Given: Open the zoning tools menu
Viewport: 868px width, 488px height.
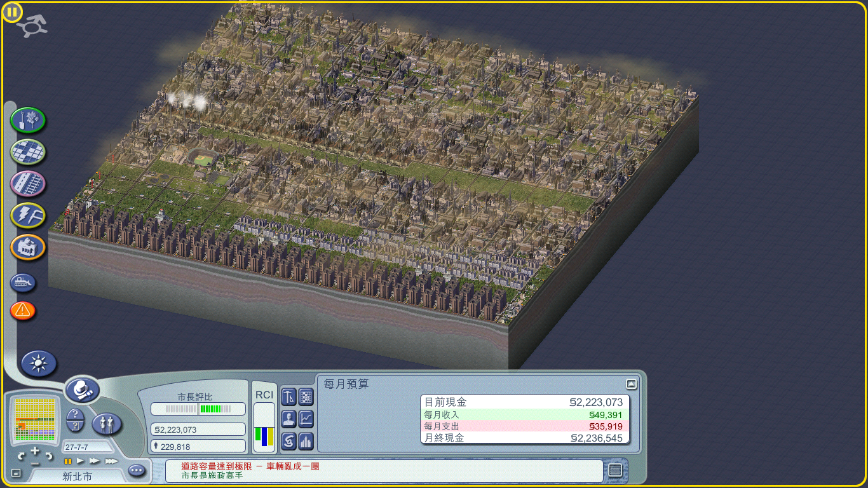Looking at the screenshot, I should pos(28,152).
